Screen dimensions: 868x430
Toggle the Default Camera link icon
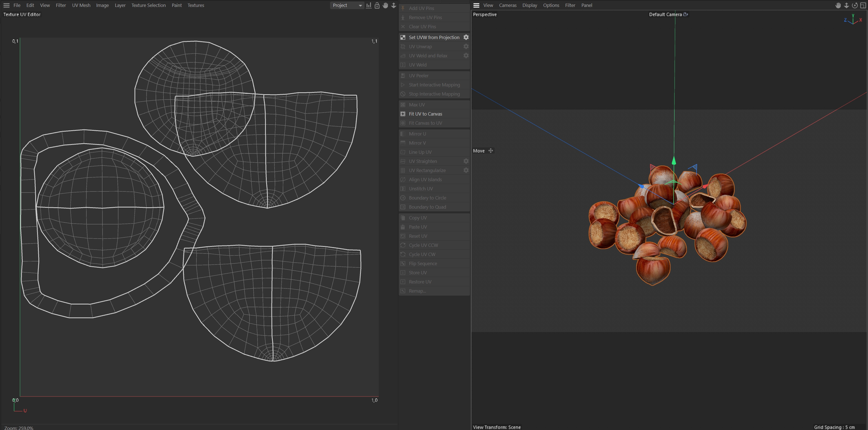(x=685, y=14)
